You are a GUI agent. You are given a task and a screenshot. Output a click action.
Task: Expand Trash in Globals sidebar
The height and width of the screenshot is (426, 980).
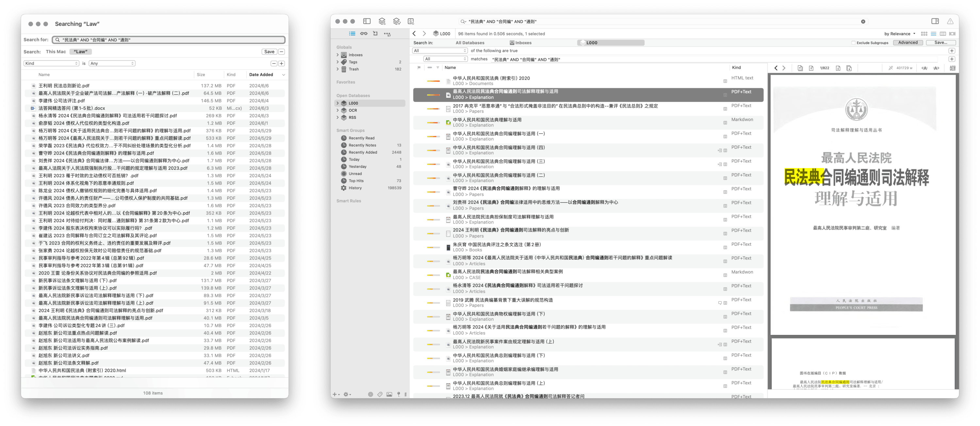pos(337,69)
